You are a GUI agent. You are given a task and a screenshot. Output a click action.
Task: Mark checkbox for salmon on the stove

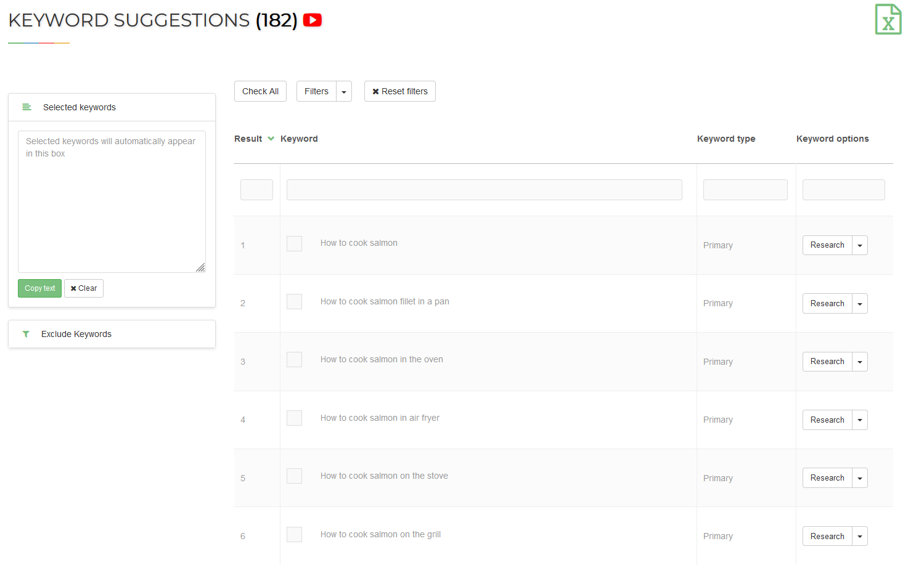click(294, 476)
